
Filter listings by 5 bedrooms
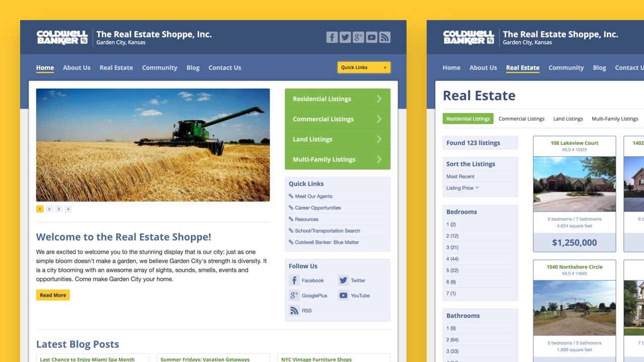pos(451,270)
